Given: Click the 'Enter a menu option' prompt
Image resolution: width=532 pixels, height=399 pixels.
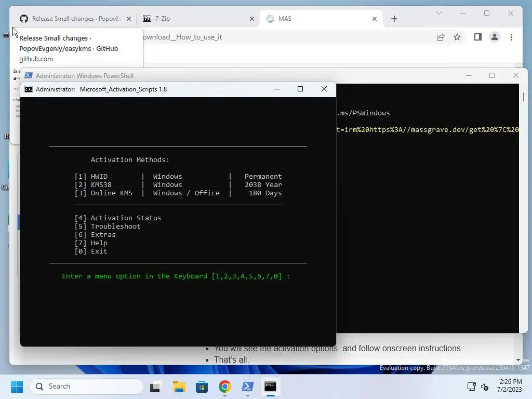Looking at the screenshot, I should pyautogui.click(x=176, y=276).
